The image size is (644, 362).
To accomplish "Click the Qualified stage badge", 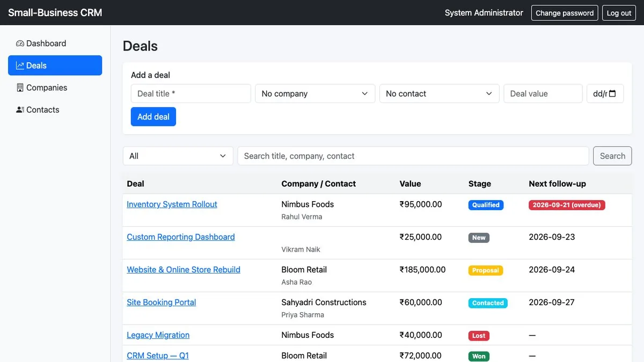I will click(486, 205).
